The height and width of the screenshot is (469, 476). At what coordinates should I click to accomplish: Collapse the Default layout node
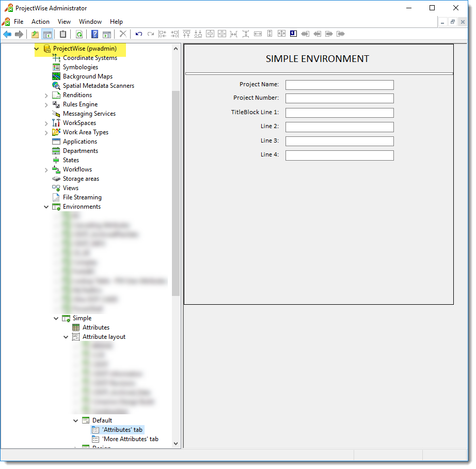click(75, 420)
